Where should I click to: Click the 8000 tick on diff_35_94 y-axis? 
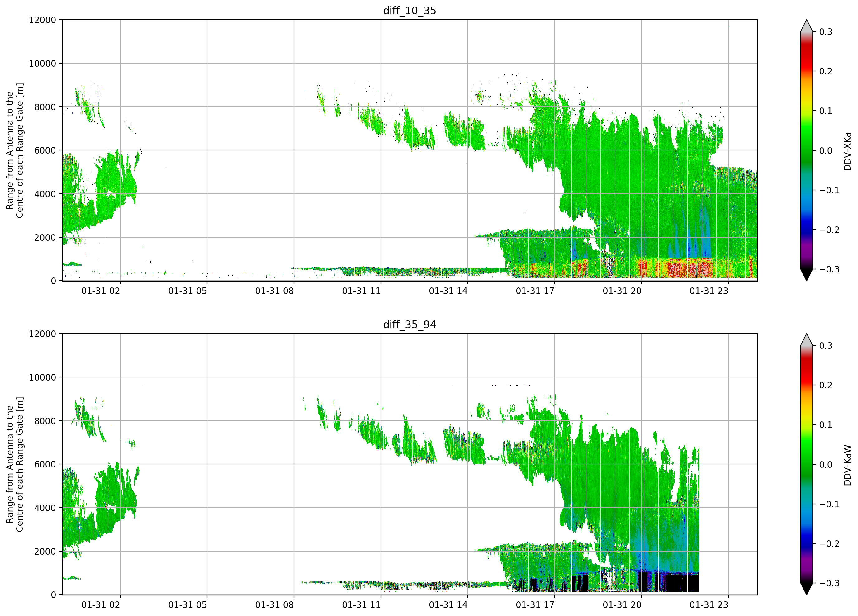pos(45,421)
